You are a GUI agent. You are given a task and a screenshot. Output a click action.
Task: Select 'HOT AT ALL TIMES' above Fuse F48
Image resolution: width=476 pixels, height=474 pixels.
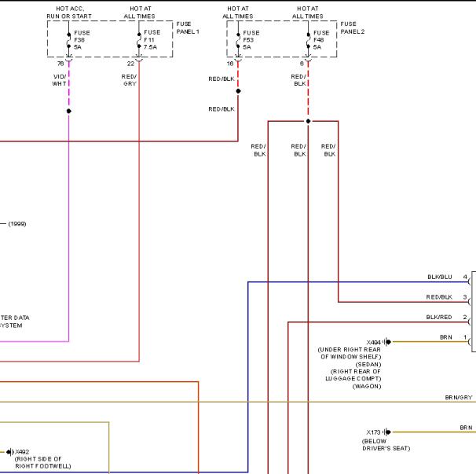coord(308,13)
